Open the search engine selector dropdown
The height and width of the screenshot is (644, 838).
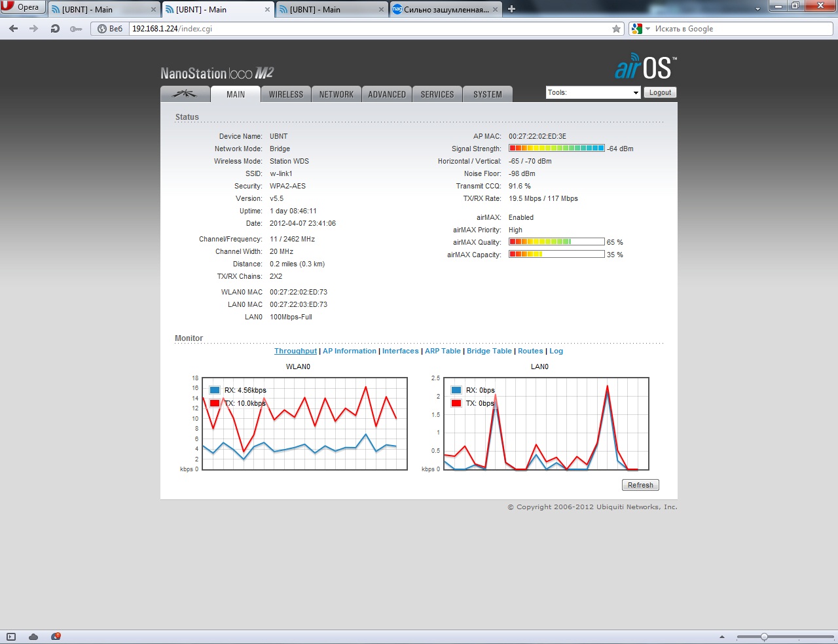pyautogui.click(x=640, y=29)
